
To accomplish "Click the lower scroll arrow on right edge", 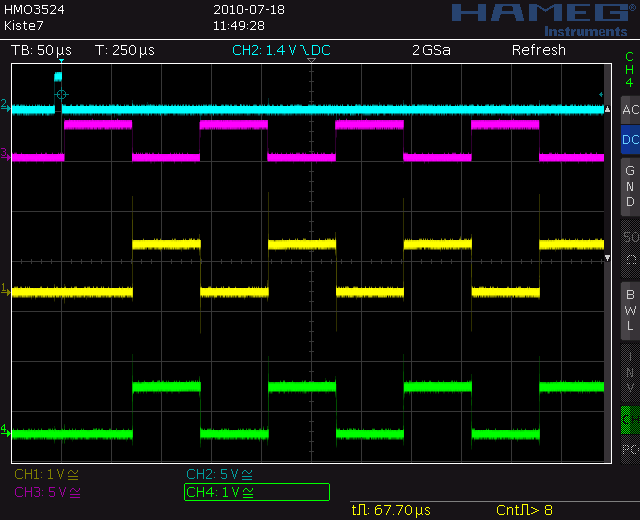I will pos(607,258).
